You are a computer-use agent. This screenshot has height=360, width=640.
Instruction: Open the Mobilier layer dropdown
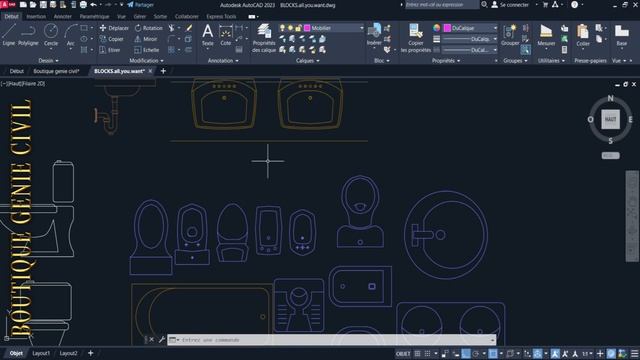click(362, 28)
